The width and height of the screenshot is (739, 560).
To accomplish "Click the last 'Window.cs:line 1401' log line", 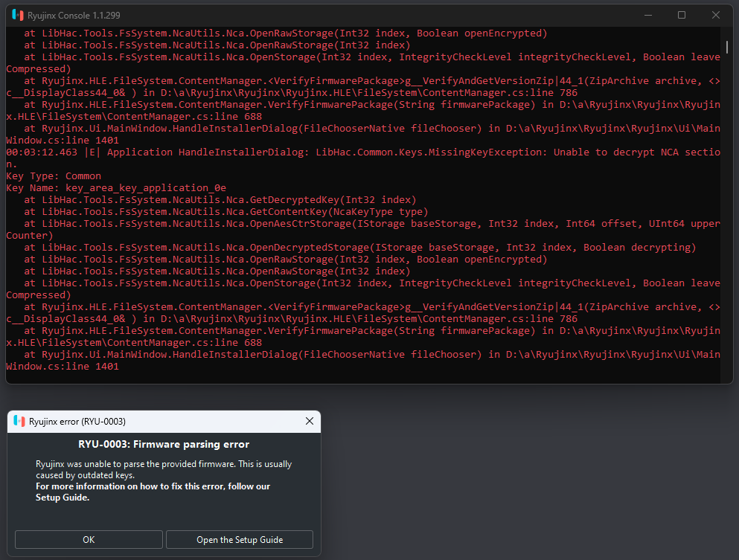I will coord(63,367).
